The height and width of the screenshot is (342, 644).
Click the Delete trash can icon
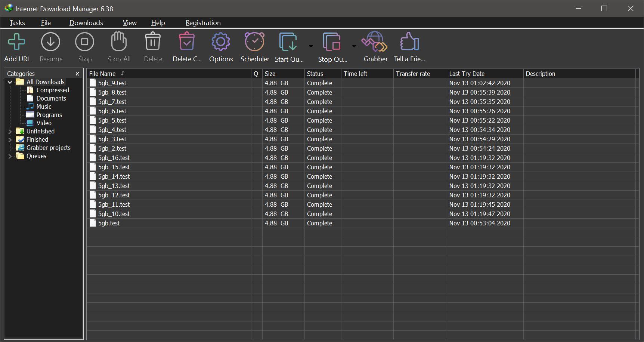pyautogui.click(x=153, y=41)
